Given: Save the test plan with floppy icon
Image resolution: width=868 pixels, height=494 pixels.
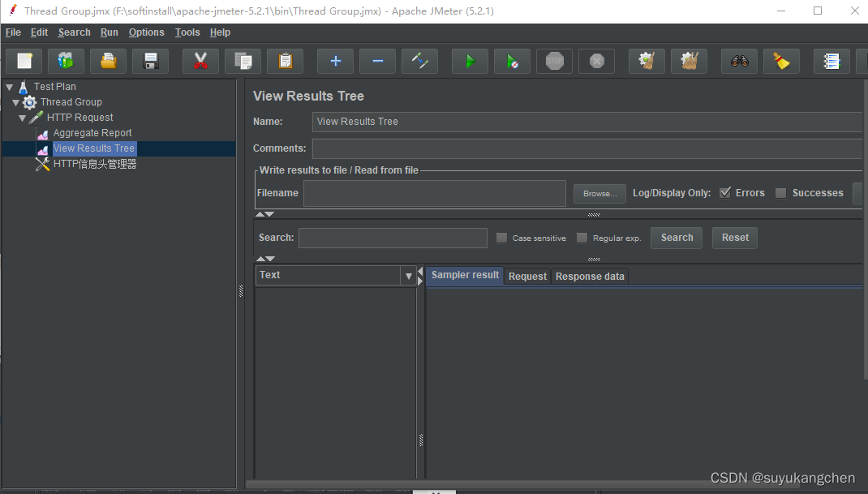Looking at the screenshot, I should click(151, 61).
